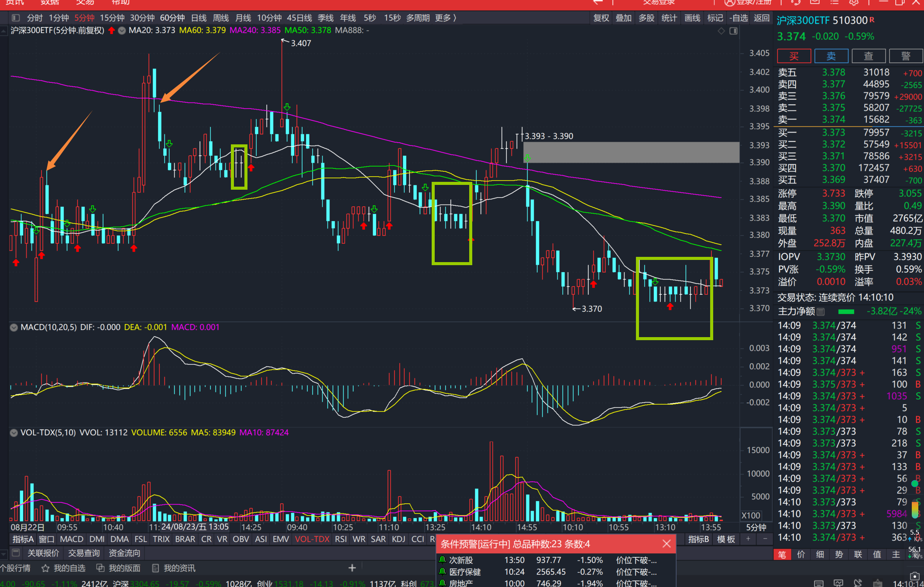Close the 条件预警 alert popup
Viewport: 924px width, 587px height.
click(x=666, y=544)
